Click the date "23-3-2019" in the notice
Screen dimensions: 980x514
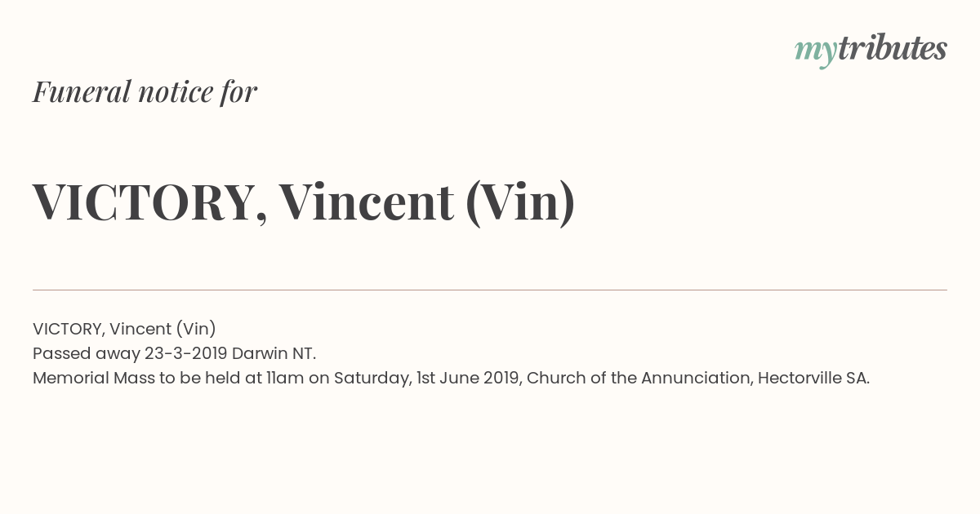tap(185, 353)
